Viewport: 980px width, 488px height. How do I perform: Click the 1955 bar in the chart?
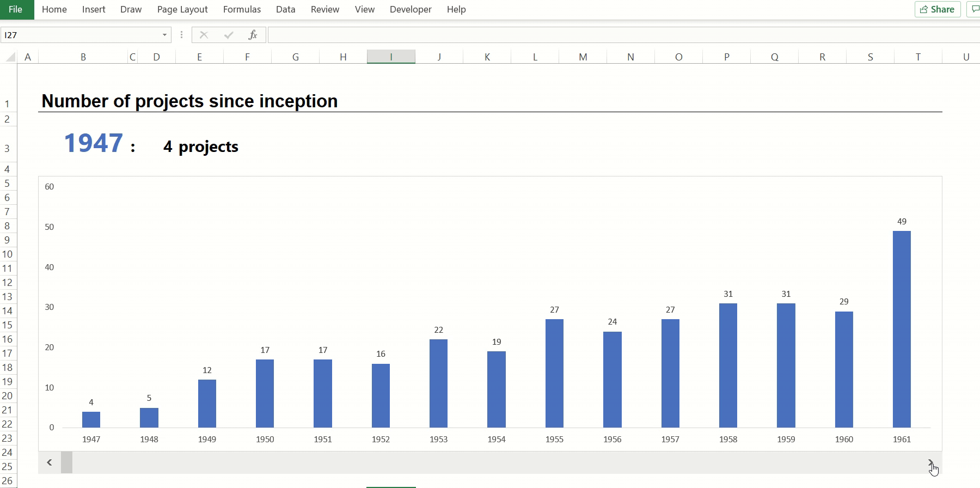click(554, 373)
